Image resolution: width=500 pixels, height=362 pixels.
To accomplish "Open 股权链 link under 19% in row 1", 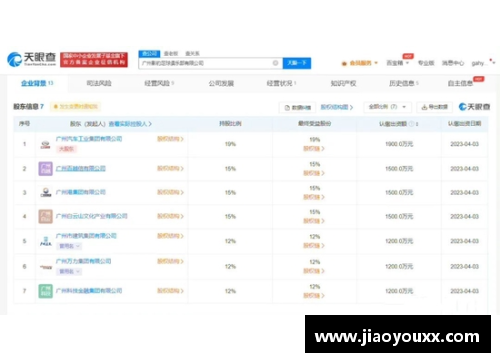I will click(x=314, y=149).
